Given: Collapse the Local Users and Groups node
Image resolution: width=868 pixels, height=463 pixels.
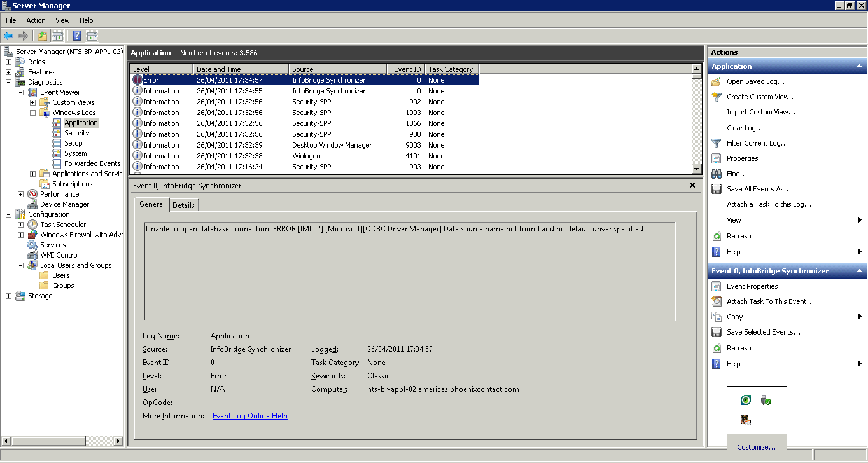Looking at the screenshot, I should [x=21, y=265].
